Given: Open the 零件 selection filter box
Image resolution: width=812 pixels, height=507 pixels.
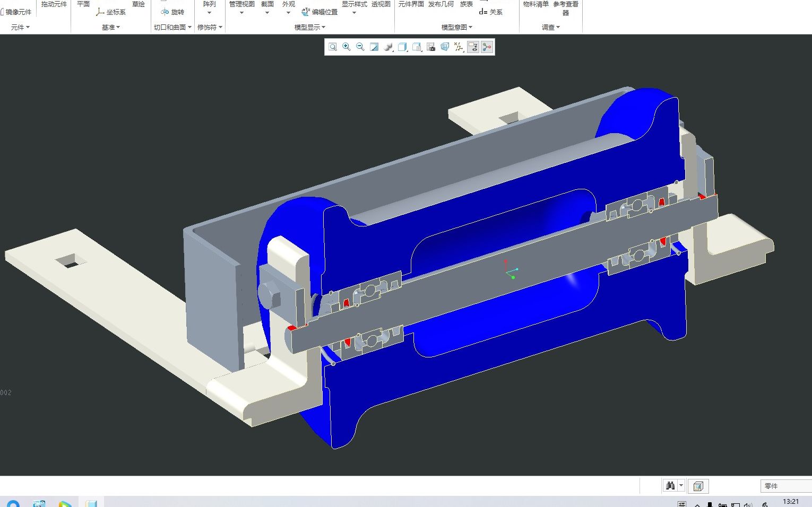Looking at the screenshot, I should click(786, 486).
